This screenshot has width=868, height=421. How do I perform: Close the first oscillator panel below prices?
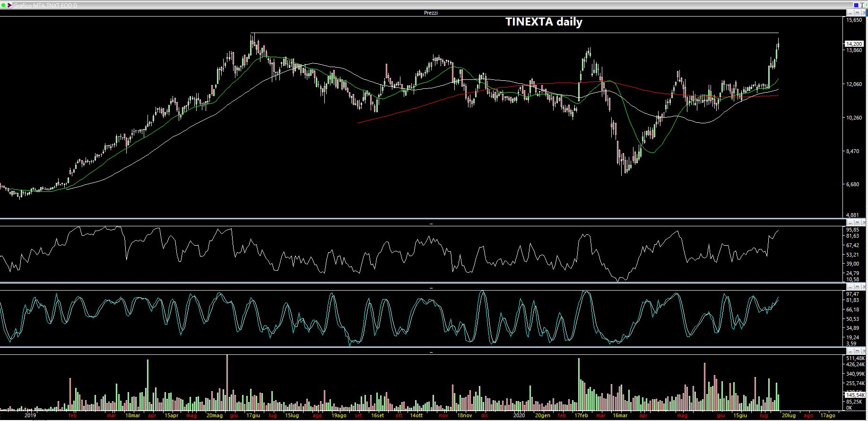pos(863,223)
